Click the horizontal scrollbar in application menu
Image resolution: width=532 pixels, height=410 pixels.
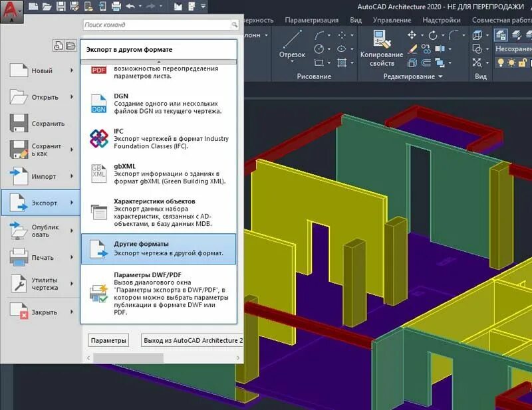coord(128,358)
